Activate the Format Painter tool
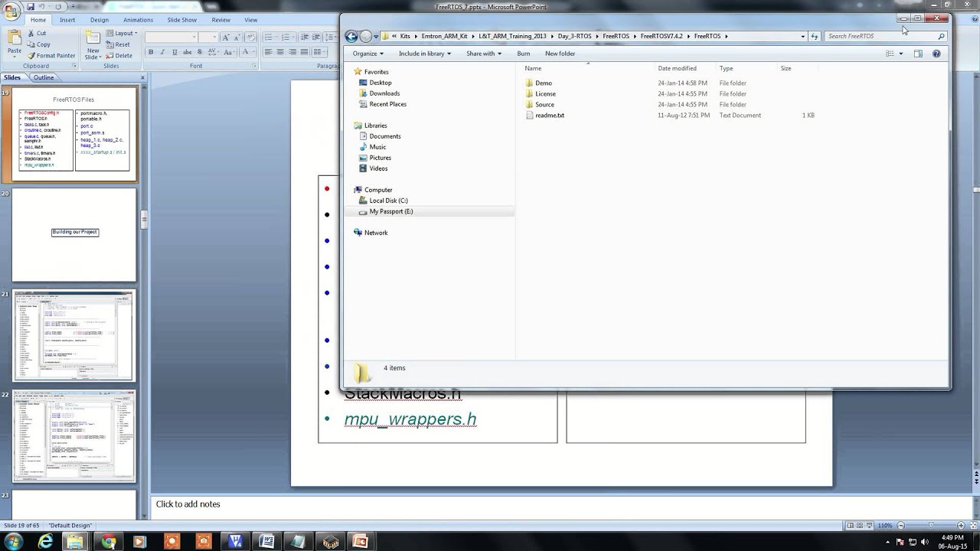 click(x=51, y=56)
